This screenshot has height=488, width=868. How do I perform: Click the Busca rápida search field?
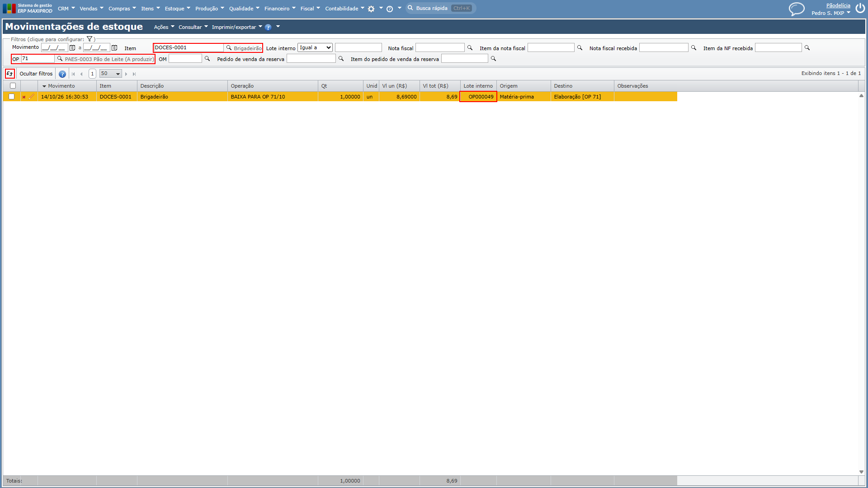[x=441, y=8]
